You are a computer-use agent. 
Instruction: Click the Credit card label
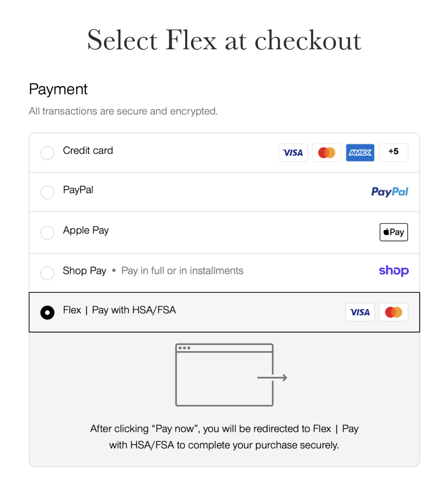tap(88, 150)
